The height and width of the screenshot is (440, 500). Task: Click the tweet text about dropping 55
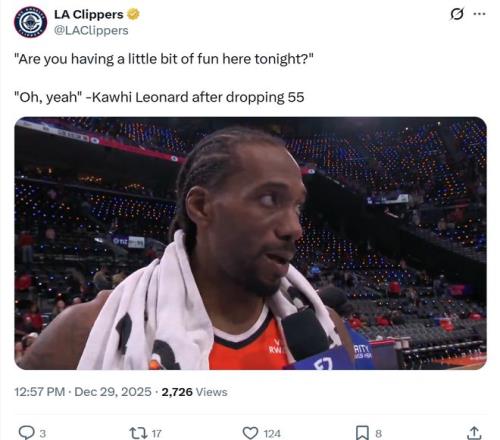(159, 98)
